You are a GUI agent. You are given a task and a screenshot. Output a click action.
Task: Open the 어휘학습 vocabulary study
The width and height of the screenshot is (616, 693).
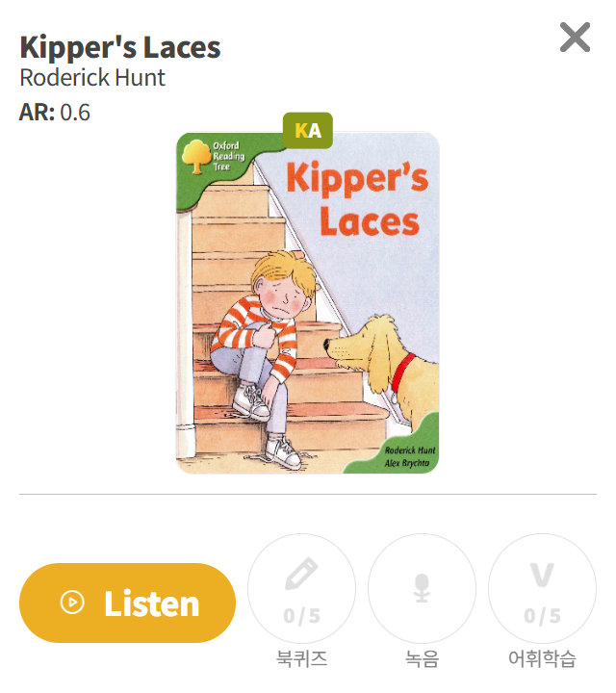pyautogui.click(x=542, y=588)
